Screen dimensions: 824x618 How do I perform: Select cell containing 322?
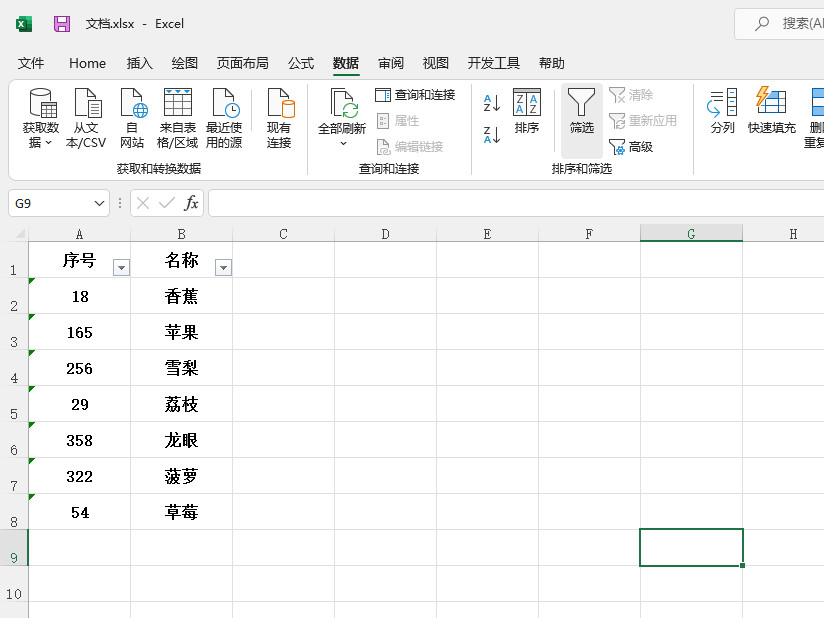click(x=79, y=476)
